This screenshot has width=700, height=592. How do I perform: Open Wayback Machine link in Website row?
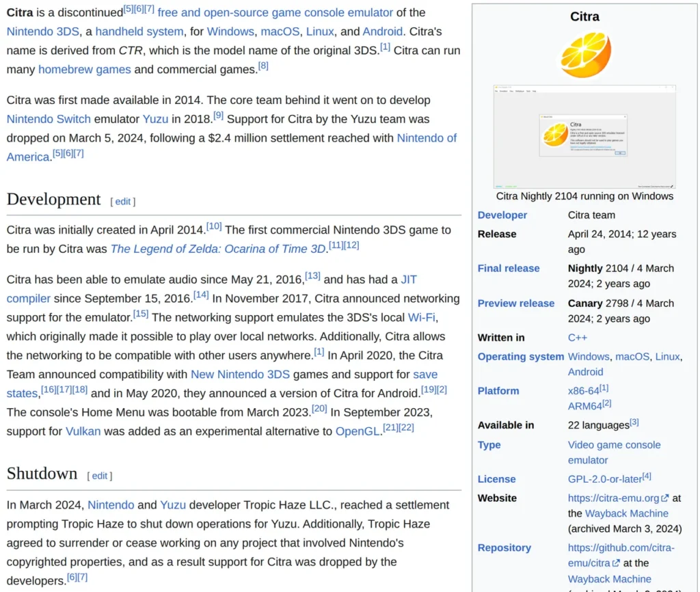click(626, 513)
